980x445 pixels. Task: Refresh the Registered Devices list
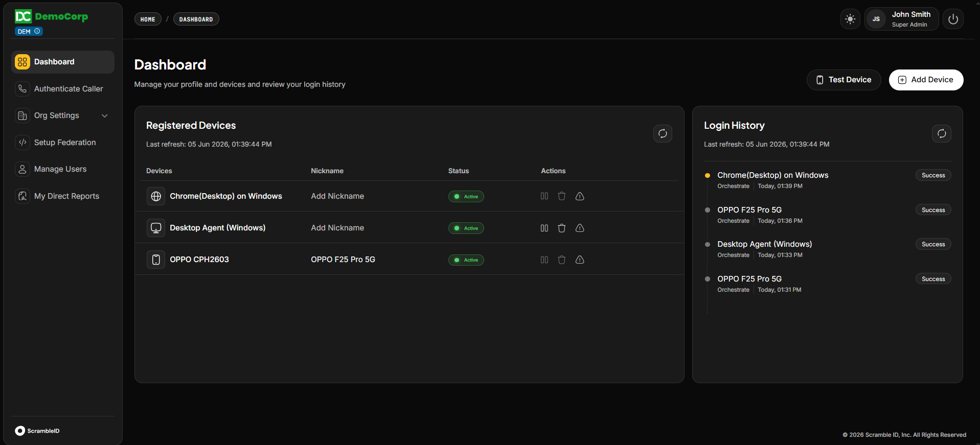(663, 133)
